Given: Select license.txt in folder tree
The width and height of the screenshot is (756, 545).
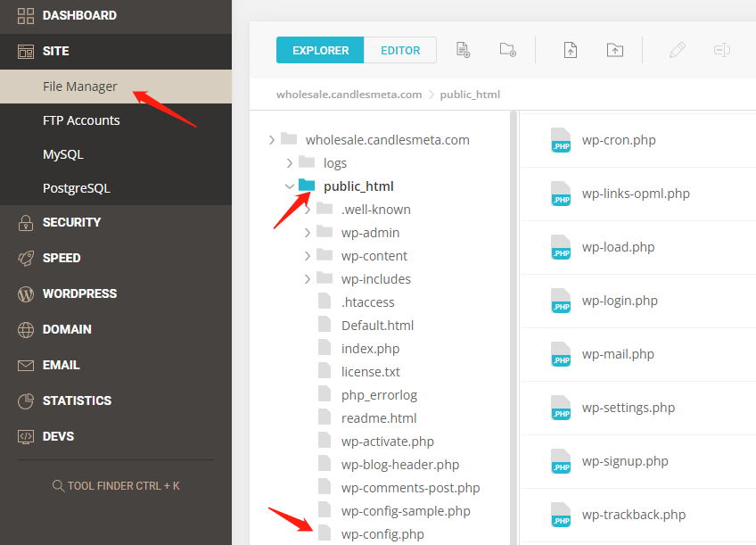Looking at the screenshot, I should pyautogui.click(x=370, y=372).
